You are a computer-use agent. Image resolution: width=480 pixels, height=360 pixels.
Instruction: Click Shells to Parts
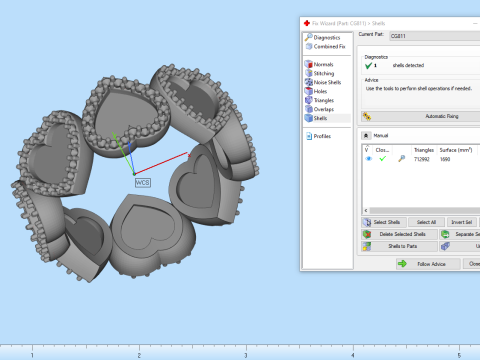tap(399, 246)
